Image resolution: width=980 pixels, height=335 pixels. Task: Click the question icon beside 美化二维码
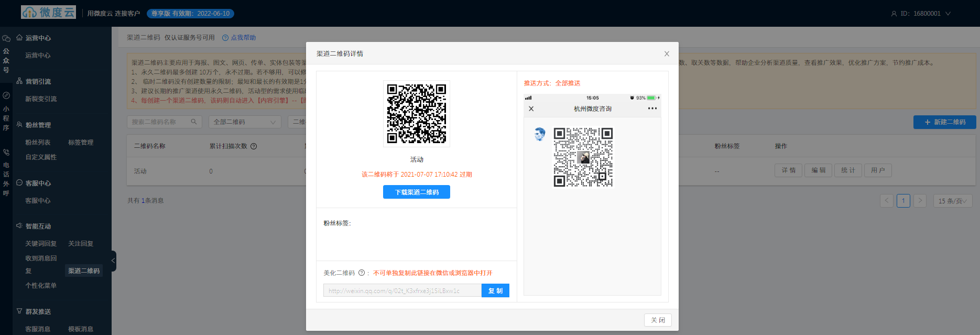(x=361, y=273)
